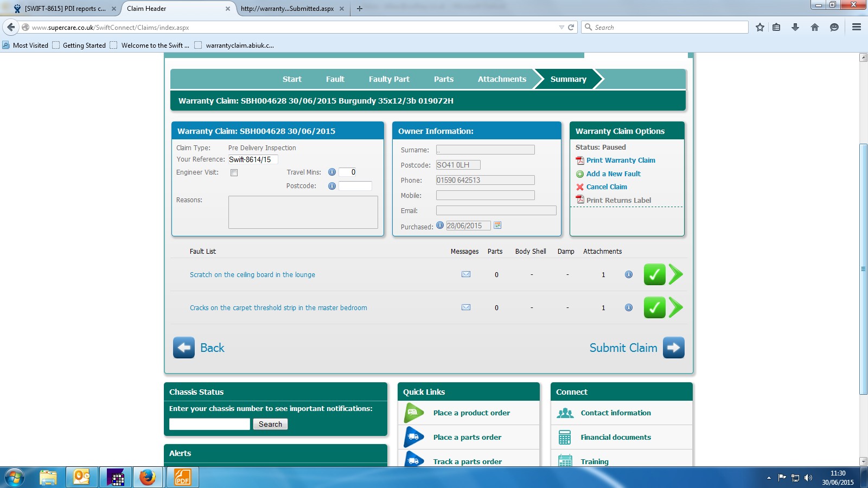
Task: Open Outlook from the taskbar
Action: click(x=81, y=477)
